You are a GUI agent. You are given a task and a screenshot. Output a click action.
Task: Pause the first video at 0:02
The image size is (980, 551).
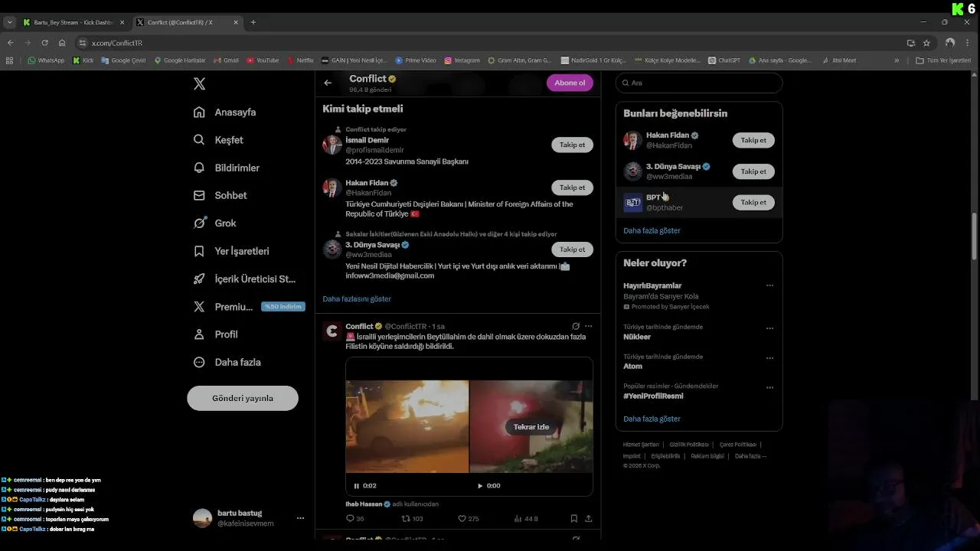tap(357, 486)
